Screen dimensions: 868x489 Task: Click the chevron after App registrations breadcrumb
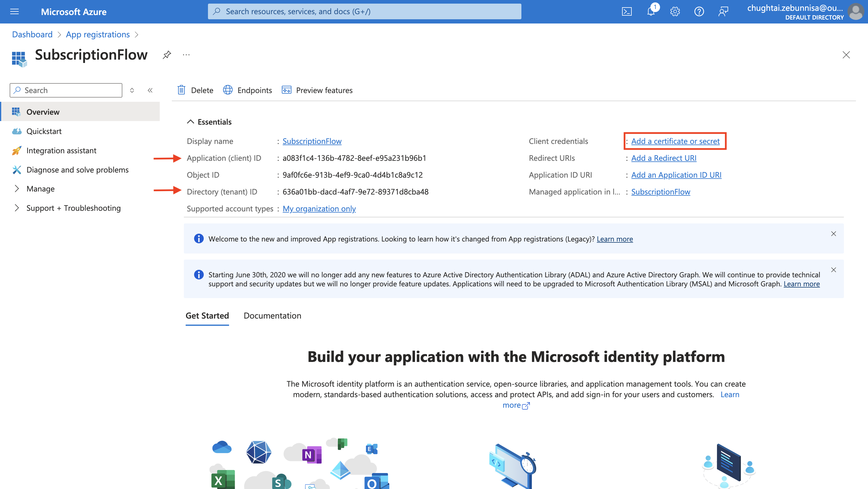[137, 35]
